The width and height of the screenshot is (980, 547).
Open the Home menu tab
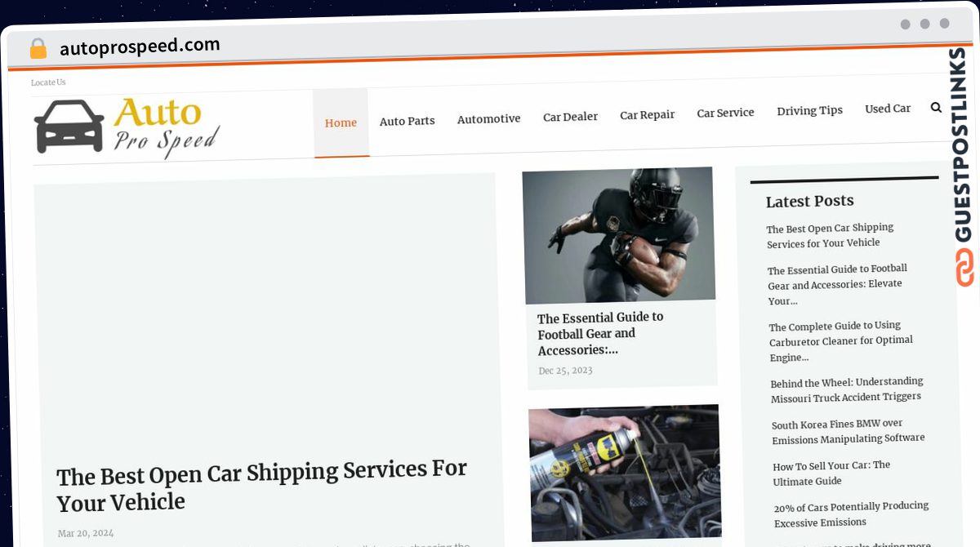(341, 123)
